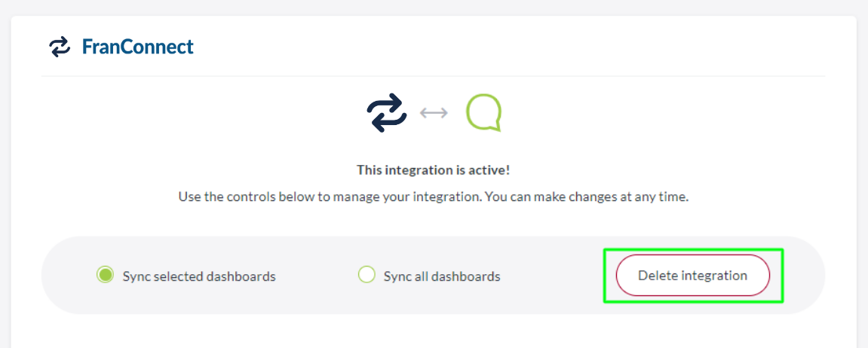This screenshot has height=348, width=868.
Task: Click the blank white area below the controls bar
Action: pyautogui.click(x=434, y=331)
